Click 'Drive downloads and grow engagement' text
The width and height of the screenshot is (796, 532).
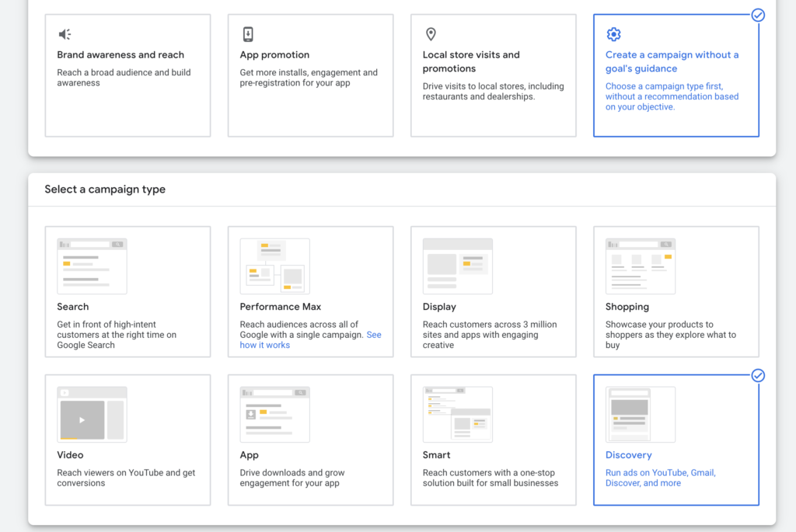point(292,478)
